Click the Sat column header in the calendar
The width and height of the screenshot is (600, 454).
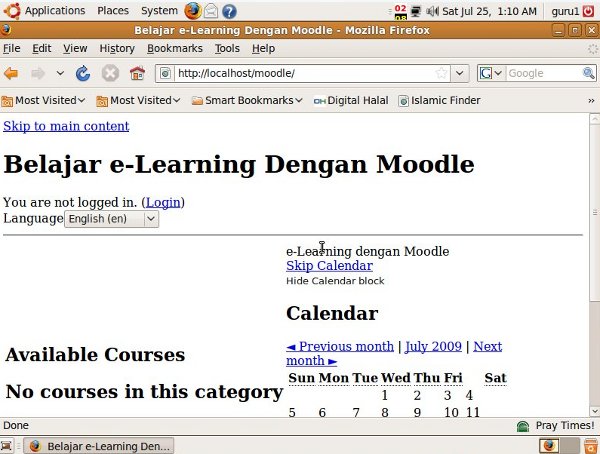tap(495, 378)
